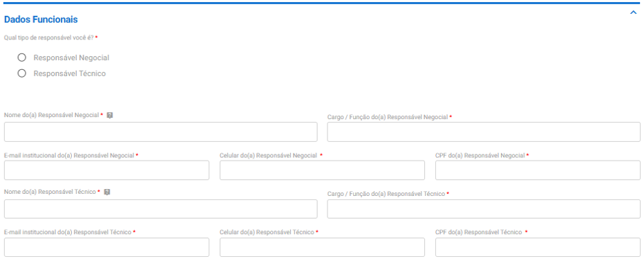Screen dimensions: 644x261
Task: Focus E-mail institucional Responsável Técnico field
Action: [x=106, y=247]
